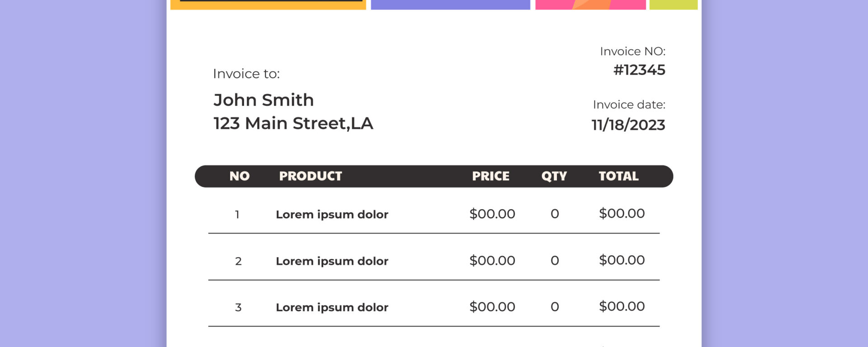Select the purple header color block
868x347 pixels.
pyautogui.click(x=450, y=5)
